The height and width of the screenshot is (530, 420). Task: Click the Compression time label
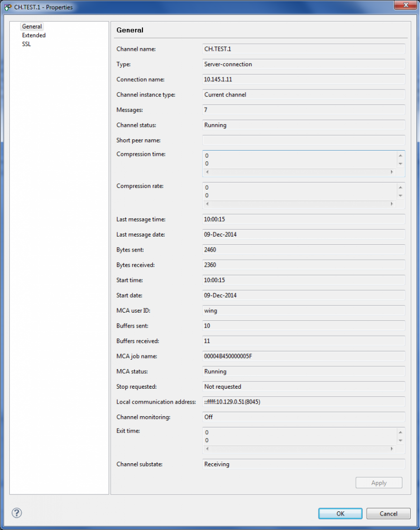click(141, 154)
